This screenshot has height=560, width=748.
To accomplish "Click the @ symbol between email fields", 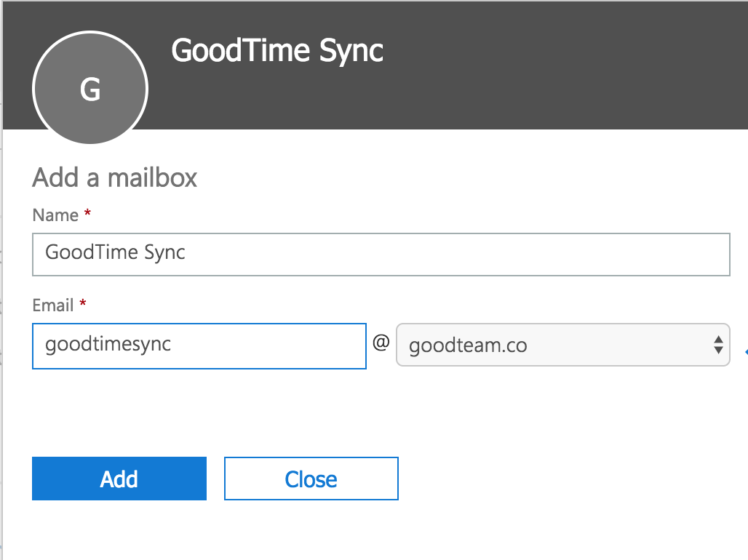I will pyautogui.click(x=380, y=345).
